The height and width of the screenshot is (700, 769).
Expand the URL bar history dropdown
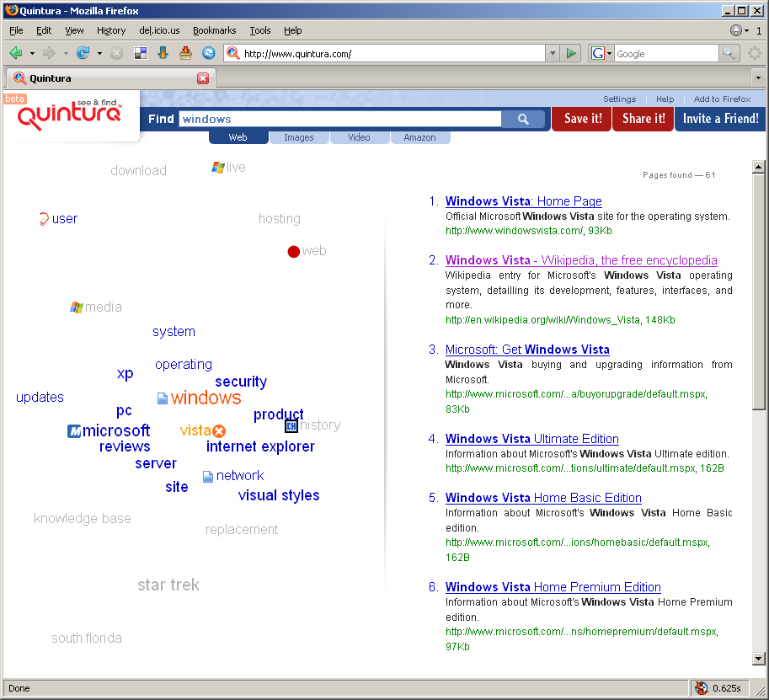553,53
